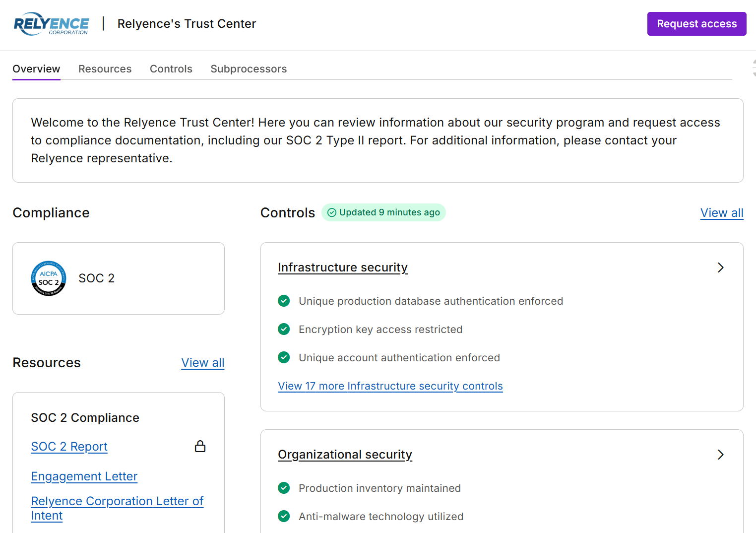This screenshot has height=533, width=756.
Task: Open View all link for Resources
Action: coord(203,363)
